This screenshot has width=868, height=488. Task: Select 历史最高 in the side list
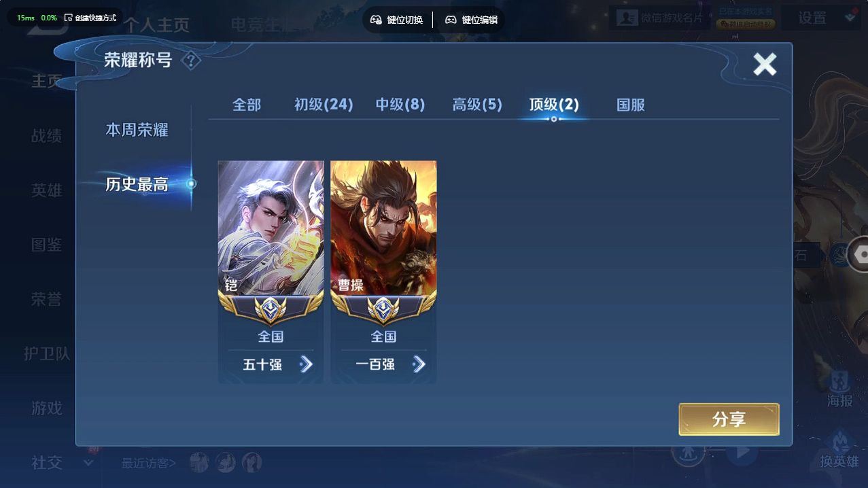point(137,184)
